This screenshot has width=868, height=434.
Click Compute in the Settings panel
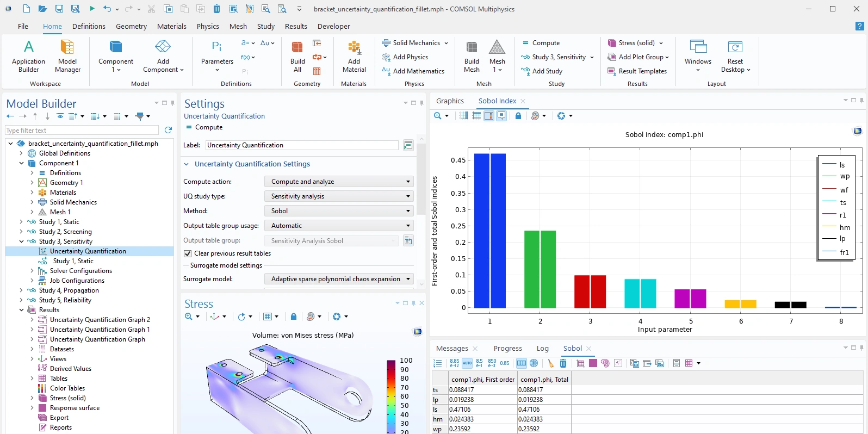[208, 127]
